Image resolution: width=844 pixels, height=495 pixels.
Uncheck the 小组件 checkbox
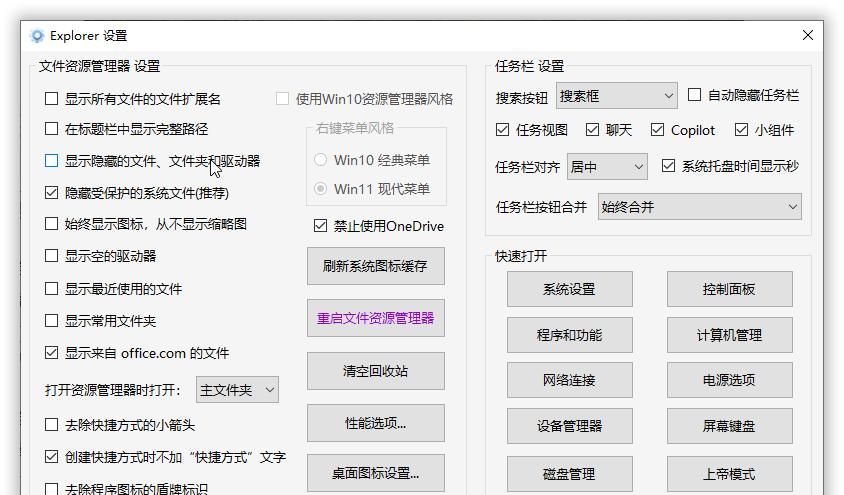[741, 130]
